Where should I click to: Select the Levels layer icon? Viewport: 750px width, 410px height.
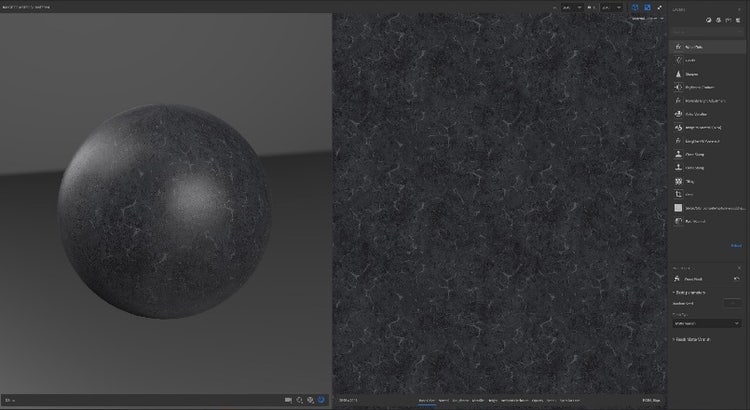678,60
